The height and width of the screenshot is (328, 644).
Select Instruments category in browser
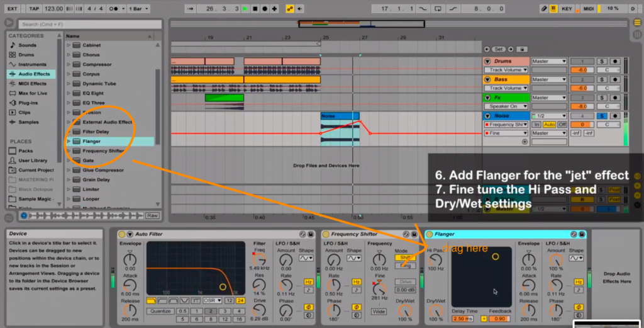click(32, 65)
